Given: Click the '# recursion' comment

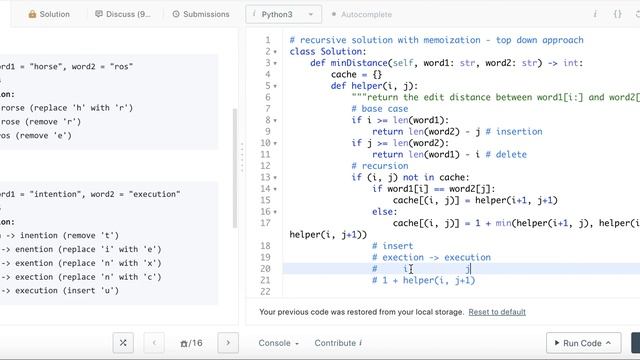Looking at the screenshot, I should [x=380, y=166].
